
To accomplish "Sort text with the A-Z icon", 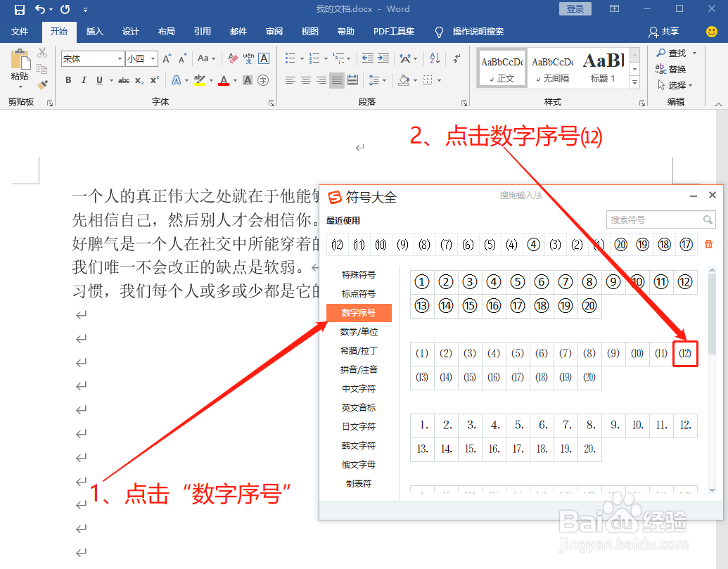I will [435, 58].
